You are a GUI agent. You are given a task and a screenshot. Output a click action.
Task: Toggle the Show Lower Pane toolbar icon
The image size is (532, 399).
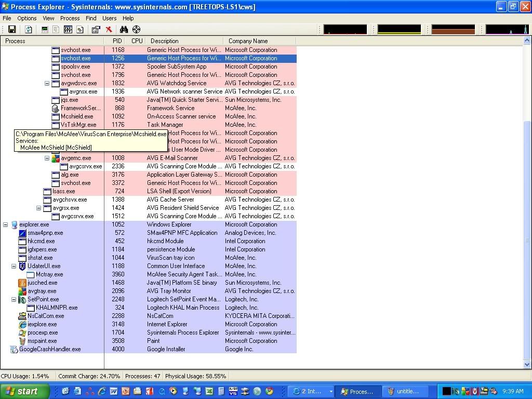pyautogui.click(x=68, y=30)
